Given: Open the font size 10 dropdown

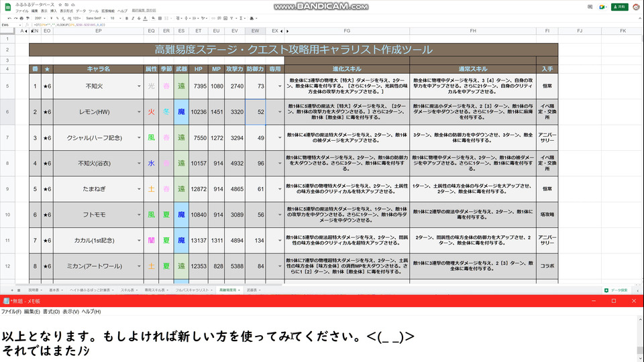Looking at the screenshot, I should 115,18.
